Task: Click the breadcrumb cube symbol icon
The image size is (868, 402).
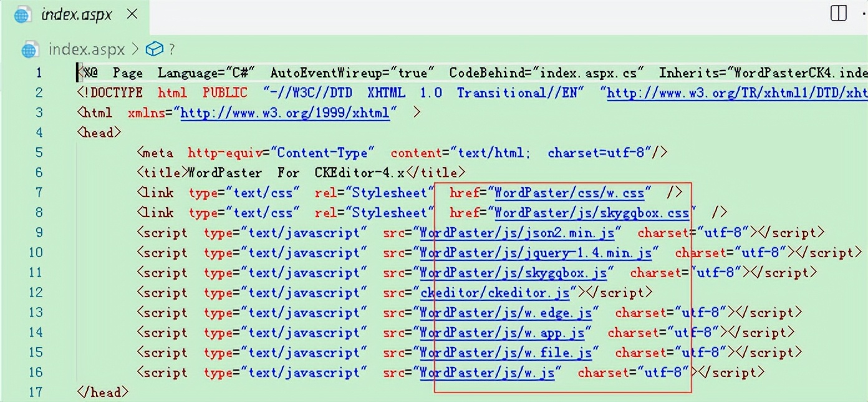Action: (154, 49)
